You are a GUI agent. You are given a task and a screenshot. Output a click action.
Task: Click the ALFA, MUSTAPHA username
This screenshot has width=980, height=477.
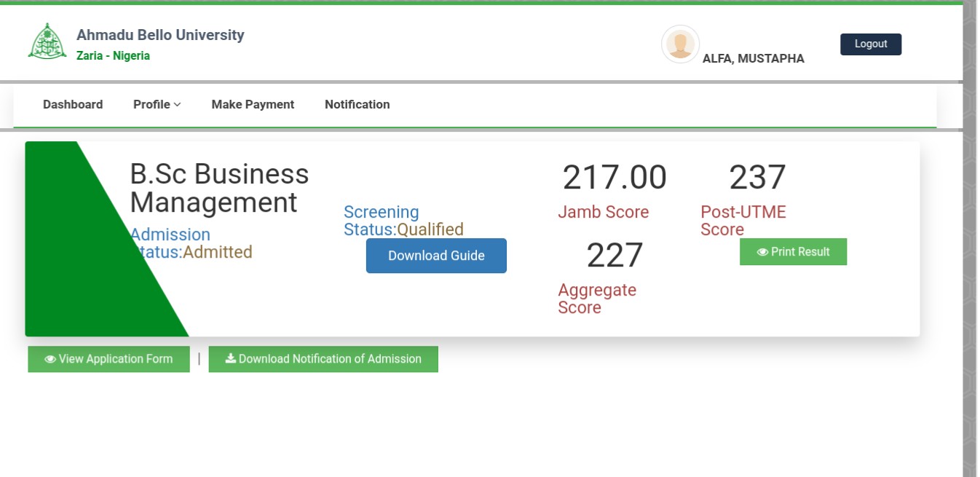tap(753, 59)
